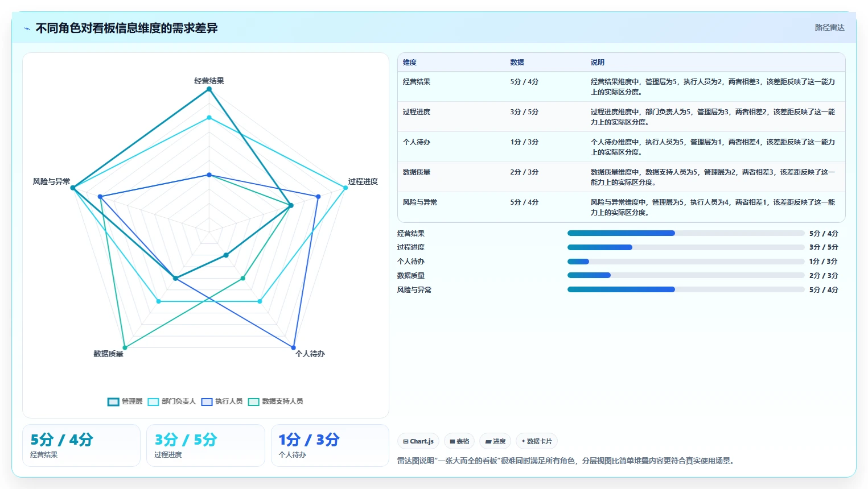
Task: Click the 管理层 data point on the 个人待办 axis
Action: coord(226,255)
